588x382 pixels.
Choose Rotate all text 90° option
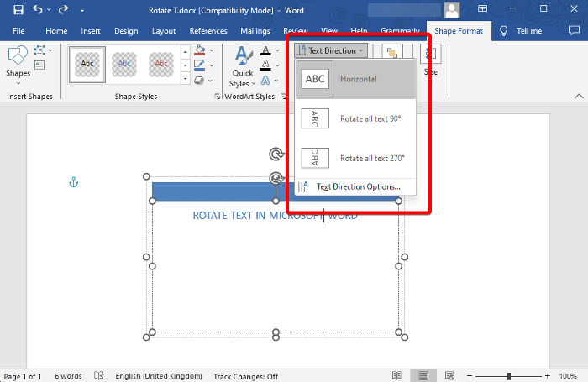pos(355,119)
